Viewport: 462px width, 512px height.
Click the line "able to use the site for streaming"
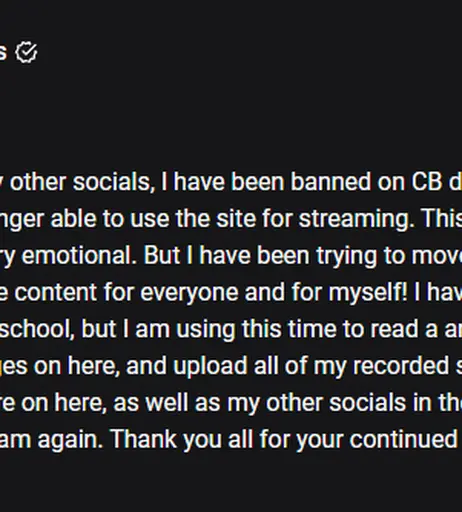point(231,219)
